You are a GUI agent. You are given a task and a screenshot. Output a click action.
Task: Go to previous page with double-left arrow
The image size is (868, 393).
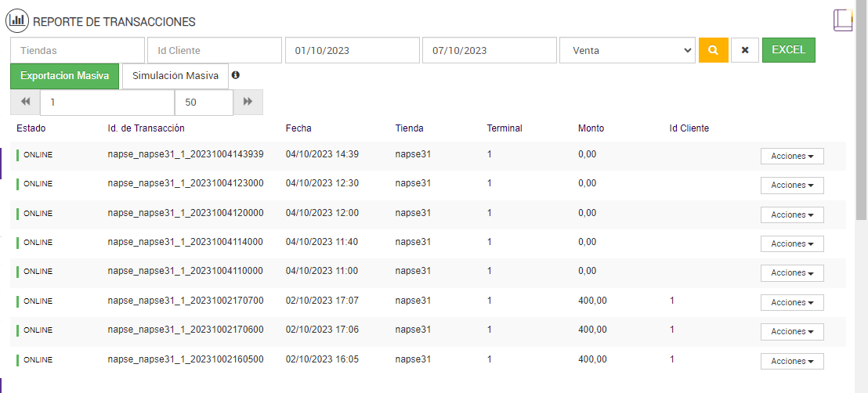click(x=25, y=102)
